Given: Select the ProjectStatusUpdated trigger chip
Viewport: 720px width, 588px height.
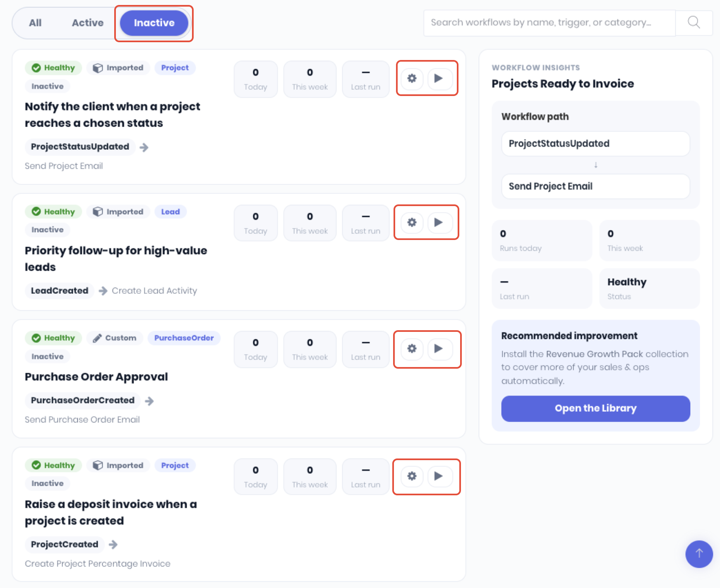Looking at the screenshot, I should [x=80, y=146].
